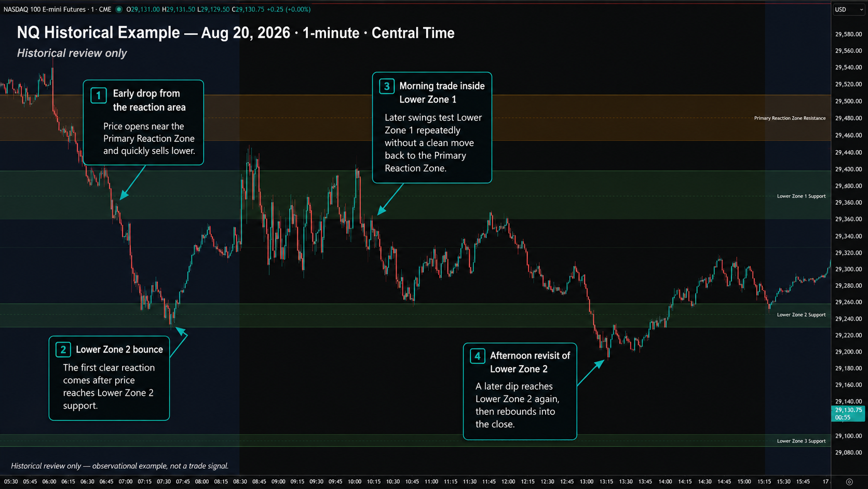Click the 29,160.00 price axis label

pos(848,385)
